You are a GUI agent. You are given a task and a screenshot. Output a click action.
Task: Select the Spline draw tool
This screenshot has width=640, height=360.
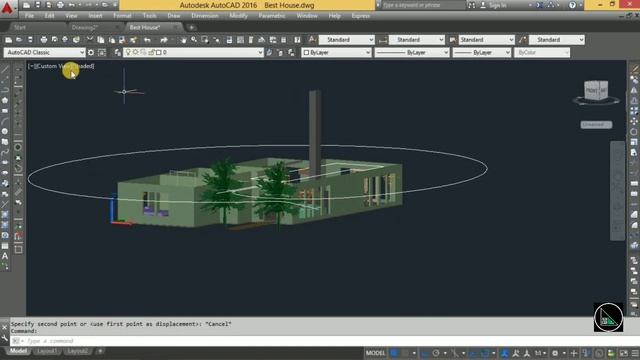(5, 152)
